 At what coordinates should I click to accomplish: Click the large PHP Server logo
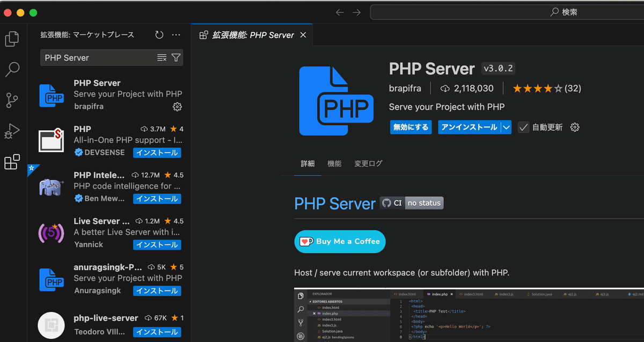pyautogui.click(x=336, y=101)
